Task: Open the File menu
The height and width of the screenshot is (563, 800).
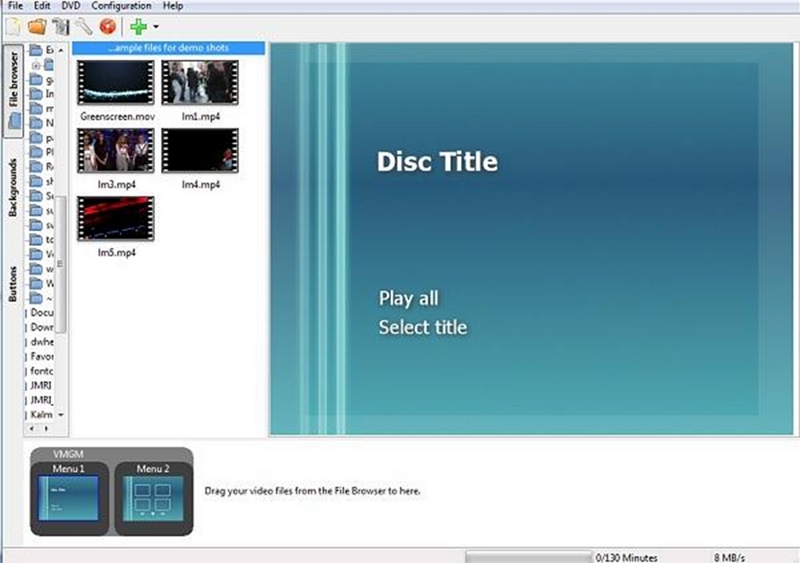Action: [15, 6]
